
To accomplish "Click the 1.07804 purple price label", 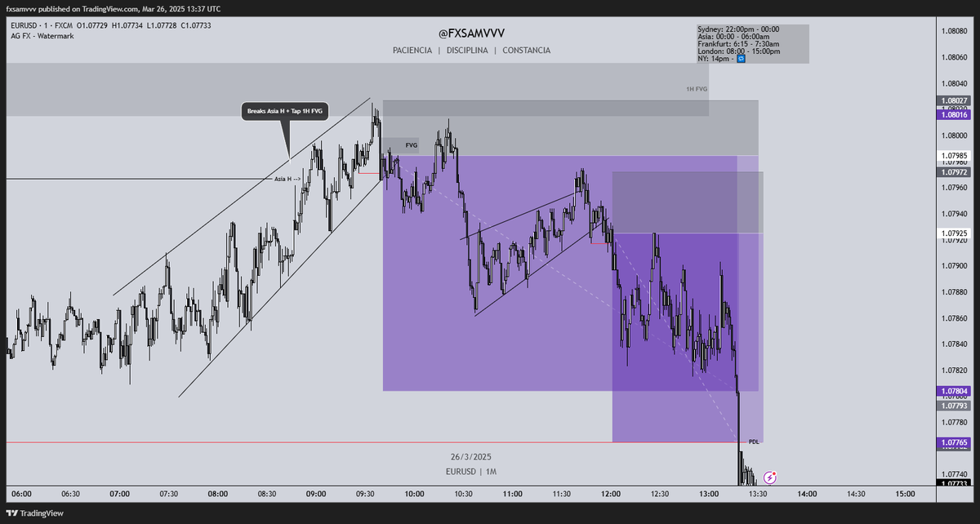I will 955,391.
